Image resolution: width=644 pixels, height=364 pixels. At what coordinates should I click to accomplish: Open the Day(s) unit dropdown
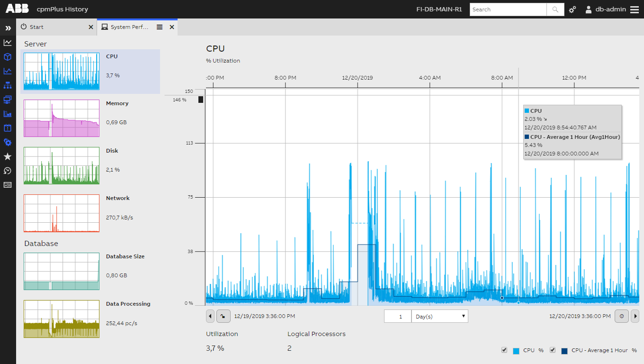click(439, 316)
